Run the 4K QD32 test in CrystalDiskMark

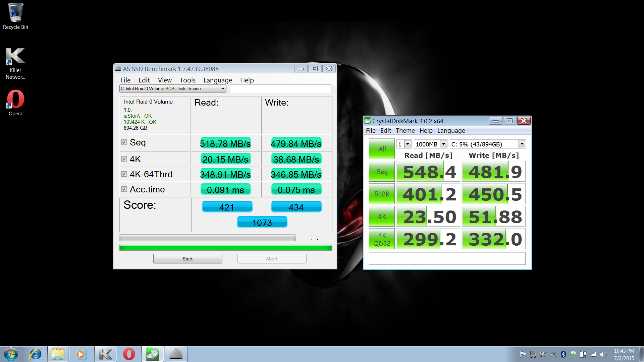pyautogui.click(x=382, y=239)
